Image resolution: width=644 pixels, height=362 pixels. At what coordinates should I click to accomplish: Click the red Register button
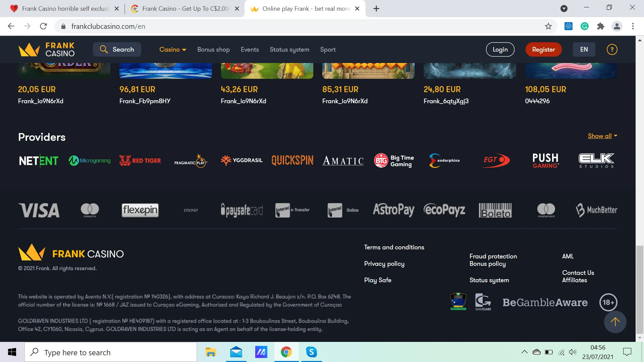pos(543,50)
